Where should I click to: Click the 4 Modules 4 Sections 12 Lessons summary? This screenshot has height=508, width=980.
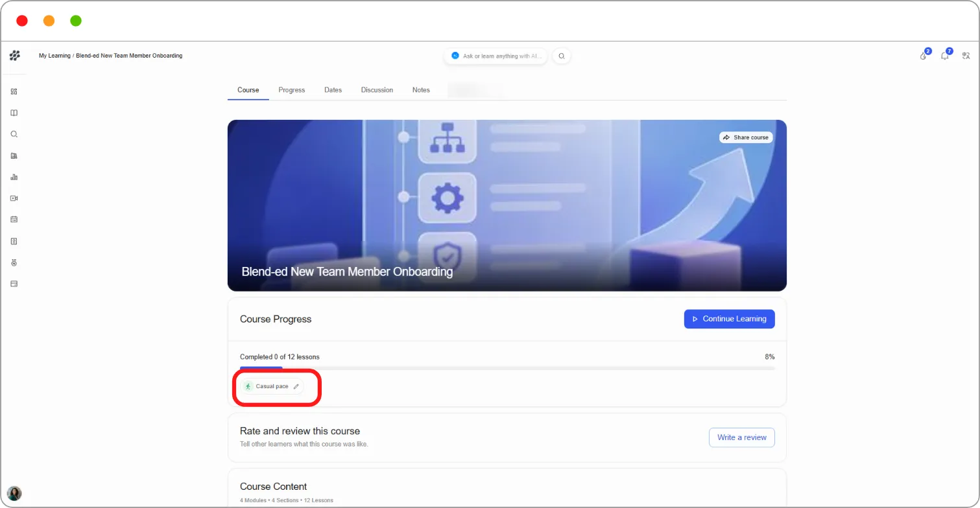287,500
